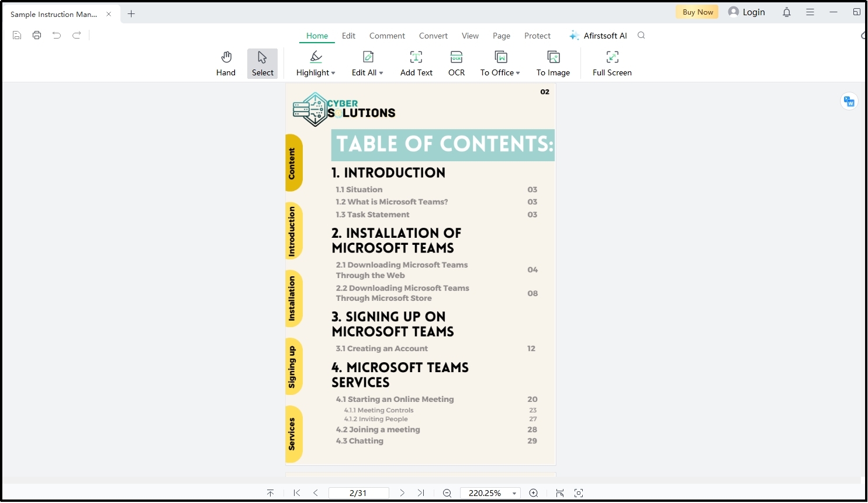
Task: Click the '1.1 Situation' contents entry
Action: 359,190
